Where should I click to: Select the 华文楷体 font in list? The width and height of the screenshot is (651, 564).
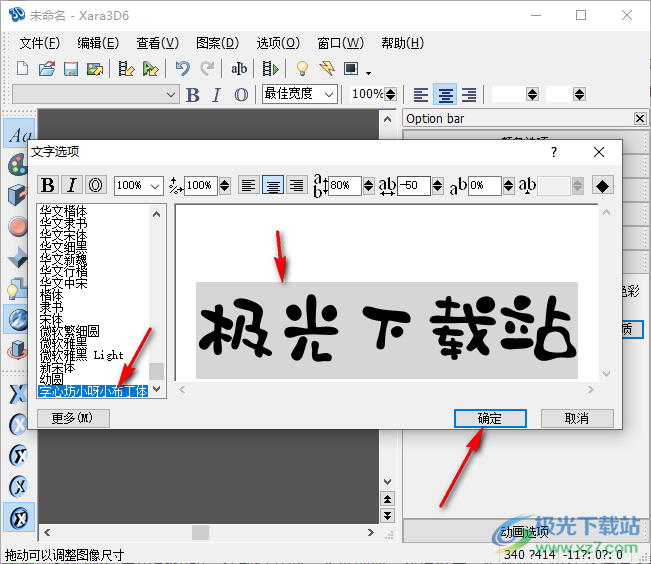63,211
